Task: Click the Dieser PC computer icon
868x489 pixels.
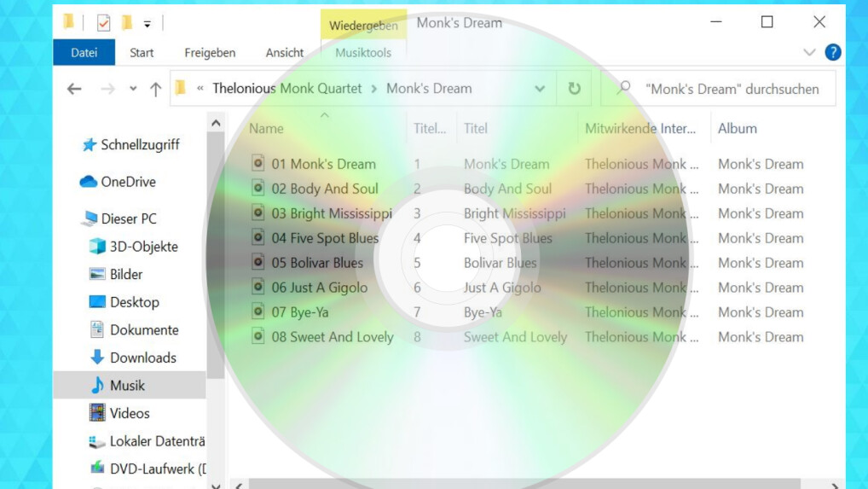Action: [x=89, y=218]
